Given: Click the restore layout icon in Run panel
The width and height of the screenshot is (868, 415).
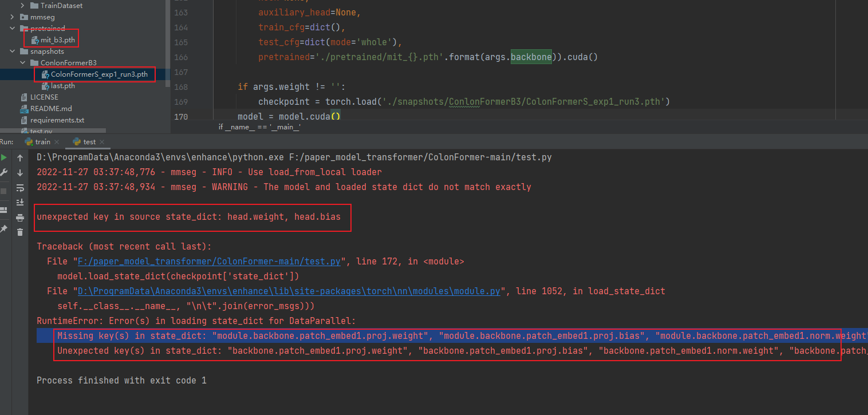Looking at the screenshot, I should tap(3, 210).
